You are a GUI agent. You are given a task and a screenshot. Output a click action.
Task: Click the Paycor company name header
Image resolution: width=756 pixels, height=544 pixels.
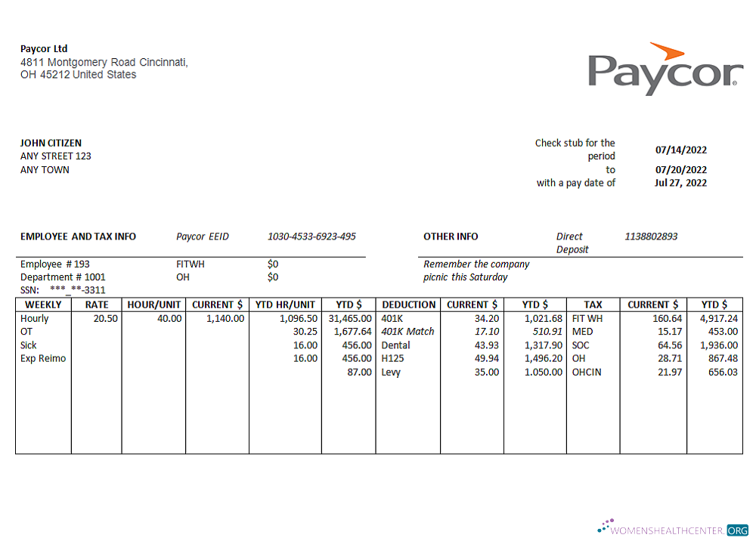(43, 48)
